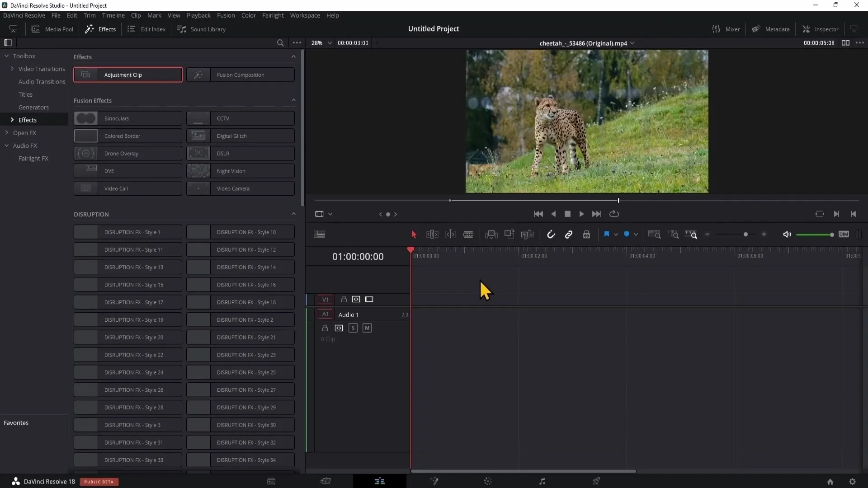Screen dimensions: 868x488
Task: Collapse the DISRUPTION section
Action: [x=293, y=214]
